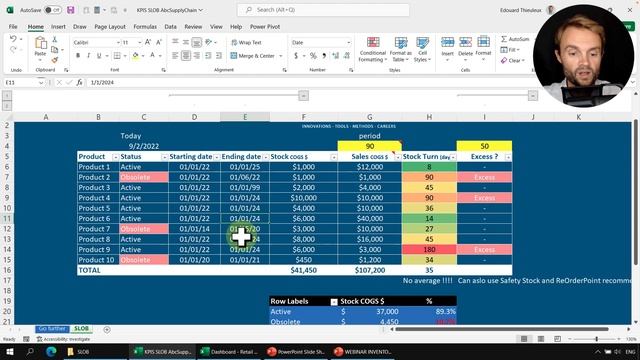Click the Increase Decimal icon
The image size is (640, 360).
[336, 56]
